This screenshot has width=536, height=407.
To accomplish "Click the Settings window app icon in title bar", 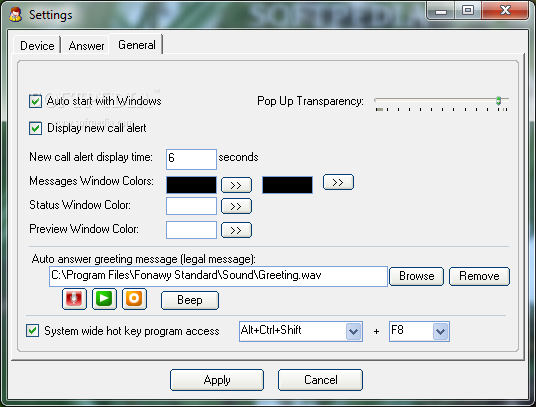I will [x=15, y=14].
